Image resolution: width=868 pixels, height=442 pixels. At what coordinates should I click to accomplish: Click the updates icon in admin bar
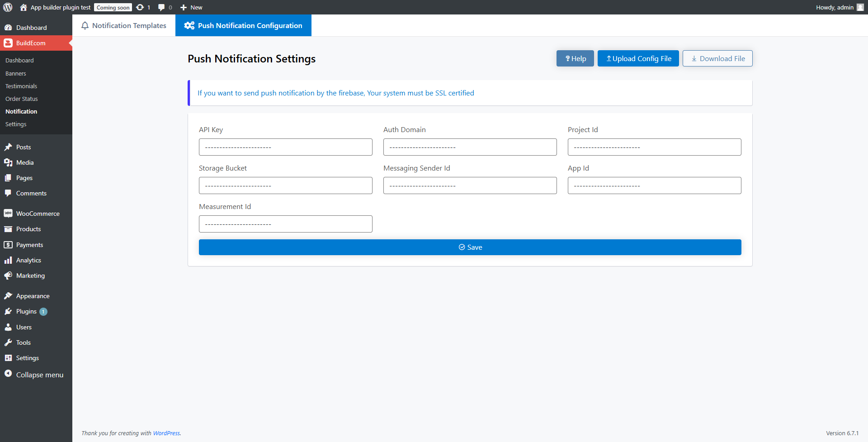pos(140,7)
